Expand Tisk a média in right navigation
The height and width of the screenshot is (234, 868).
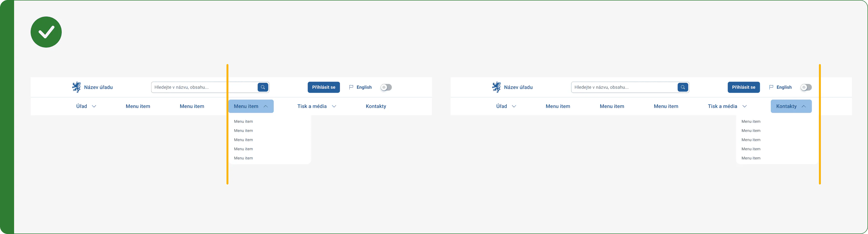click(x=727, y=106)
